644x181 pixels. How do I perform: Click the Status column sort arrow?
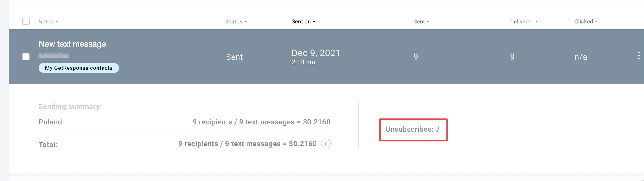246,22
